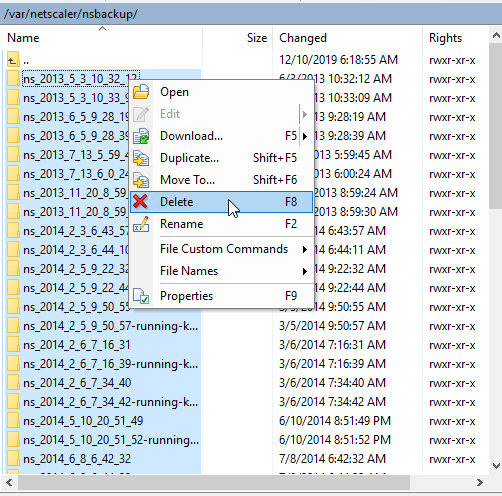Viewport: 502px width, 496px height.
Task: Click folder icon of ns_2014_2_5_9_50_57-running row
Action: [13, 326]
